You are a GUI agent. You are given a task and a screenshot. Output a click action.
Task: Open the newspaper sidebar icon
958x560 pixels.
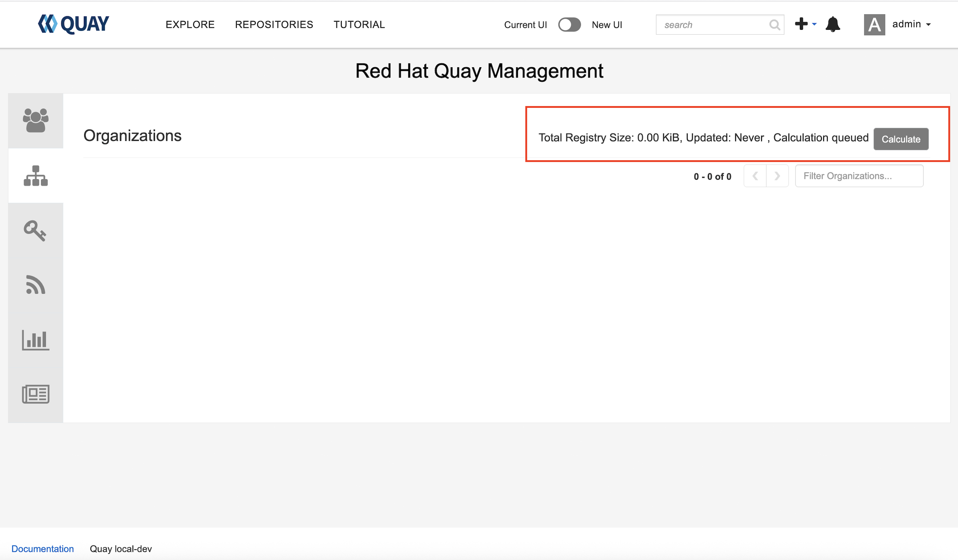(36, 394)
